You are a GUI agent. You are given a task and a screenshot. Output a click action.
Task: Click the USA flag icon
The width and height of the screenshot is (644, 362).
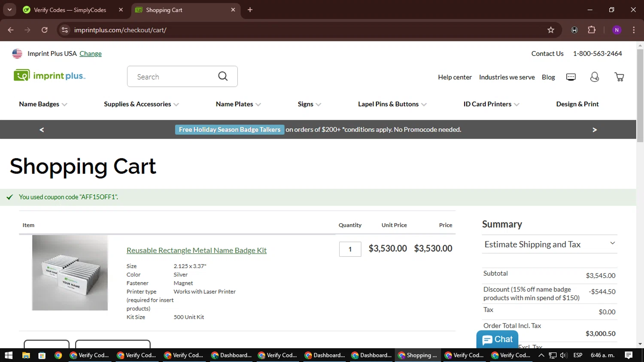pyautogui.click(x=17, y=54)
